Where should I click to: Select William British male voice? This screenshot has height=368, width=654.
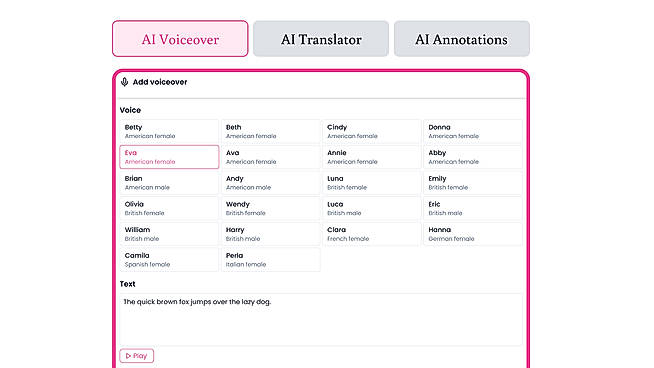169,234
